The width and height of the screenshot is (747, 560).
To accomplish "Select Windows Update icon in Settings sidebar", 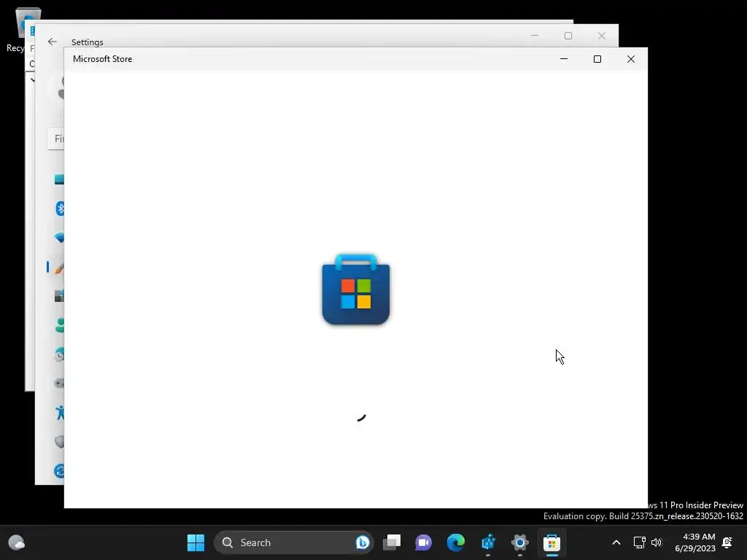I will point(60,471).
